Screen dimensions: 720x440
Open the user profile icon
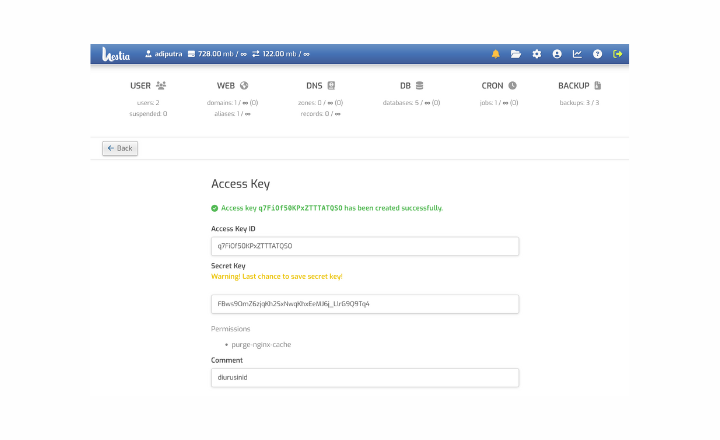coord(557,54)
